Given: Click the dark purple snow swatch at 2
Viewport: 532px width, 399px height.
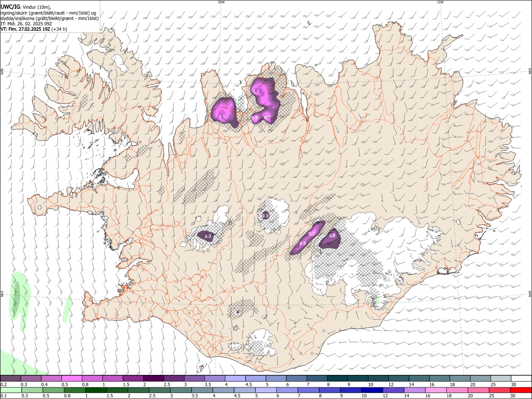Looking at the screenshot, I should [153, 379].
